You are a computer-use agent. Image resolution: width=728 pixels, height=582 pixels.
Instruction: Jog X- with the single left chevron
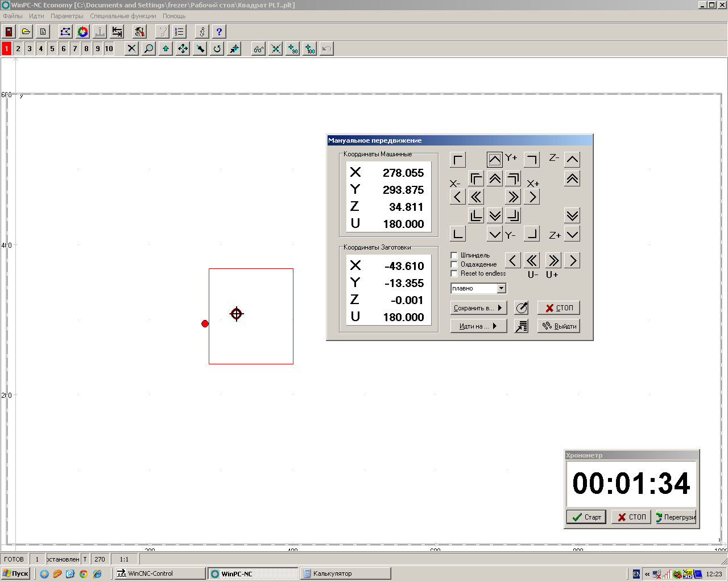[x=457, y=197]
